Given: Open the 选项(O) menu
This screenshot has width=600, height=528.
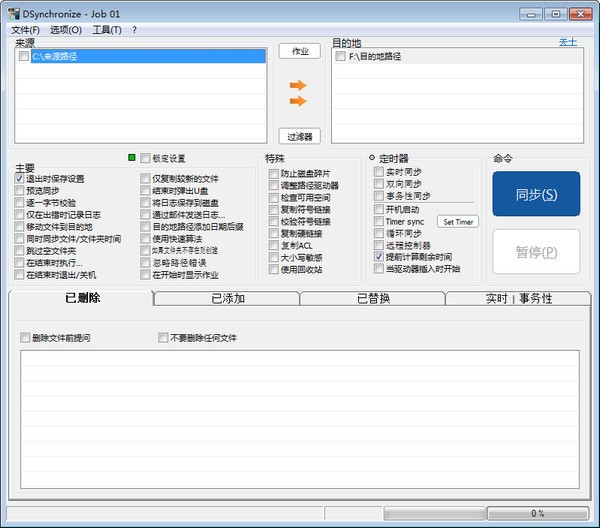Looking at the screenshot, I should (66, 30).
